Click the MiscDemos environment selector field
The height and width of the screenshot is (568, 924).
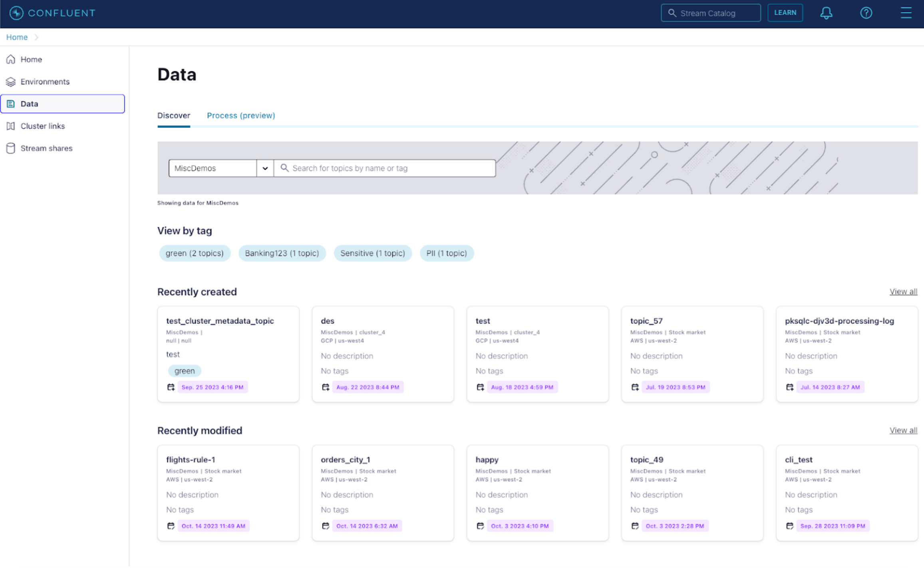pyautogui.click(x=213, y=168)
